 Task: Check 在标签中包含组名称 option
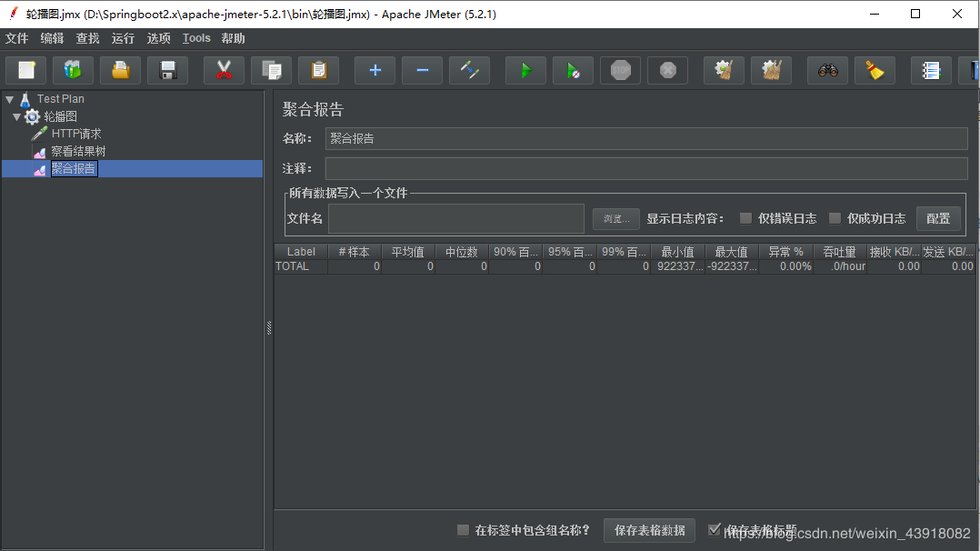[464, 530]
